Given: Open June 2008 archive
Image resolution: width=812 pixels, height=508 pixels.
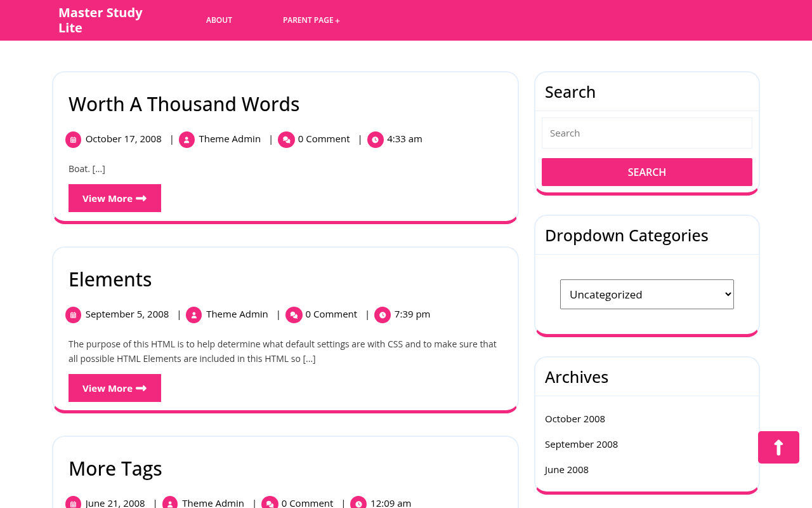Looking at the screenshot, I should pyautogui.click(x=566, y=470).
